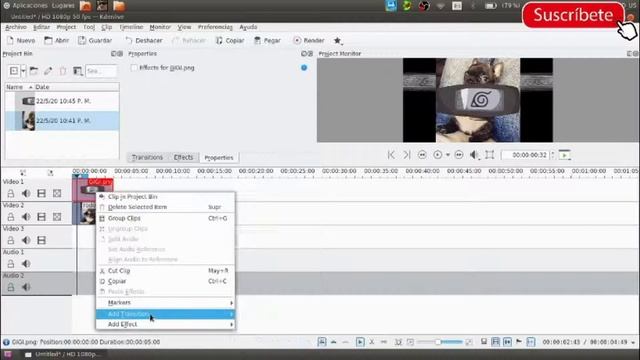Open the Timeline menu
The image size is (640, 360).
coord(131,27)
